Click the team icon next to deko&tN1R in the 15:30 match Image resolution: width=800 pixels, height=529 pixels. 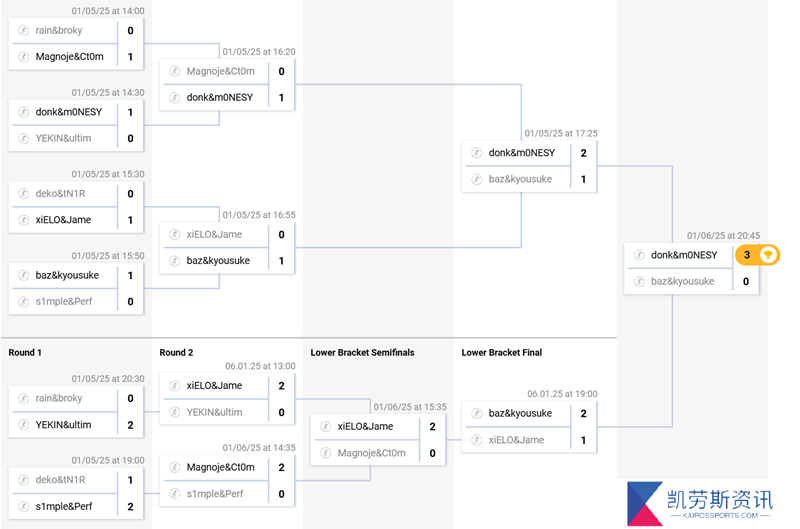click(x=23, y=193)
